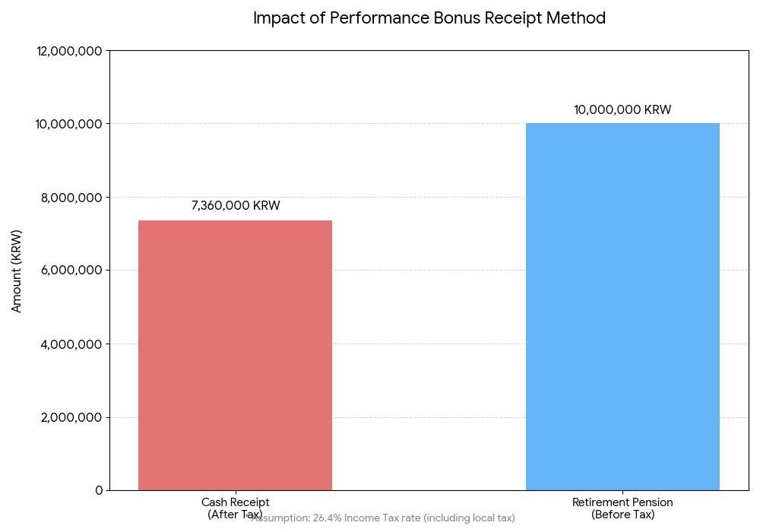
Task: Select the 'Amount (KRW)' y-axis label
Action: (17, 271)
